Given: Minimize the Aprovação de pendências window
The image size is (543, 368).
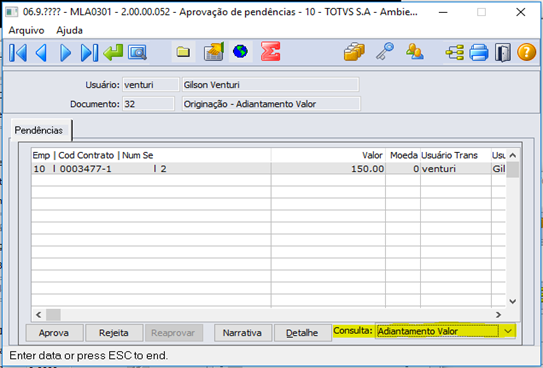Looking at the screenshot, I should click(443, 12).
